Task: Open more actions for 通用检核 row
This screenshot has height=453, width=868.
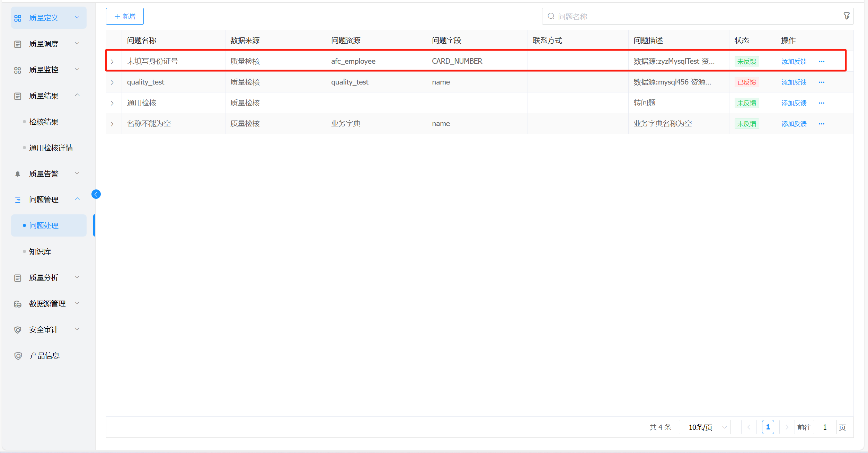Action: click(x=821, y=103)
